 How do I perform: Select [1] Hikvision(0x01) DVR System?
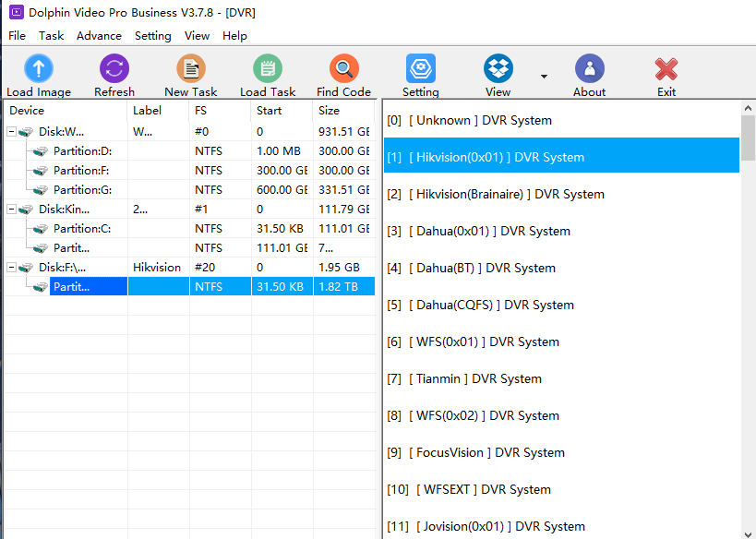[562, 155]
